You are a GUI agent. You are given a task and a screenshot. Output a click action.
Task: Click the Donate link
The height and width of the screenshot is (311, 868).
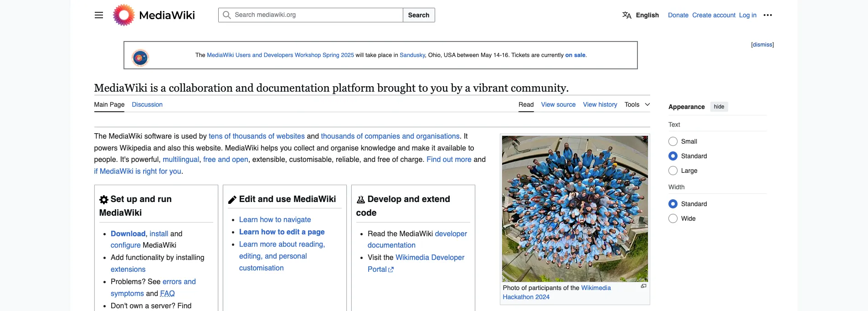[678, 15]
